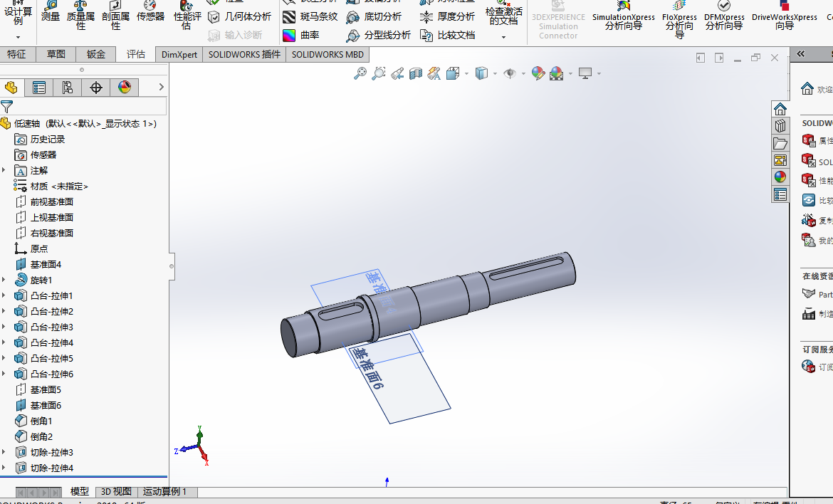Toggle the 曲率 curvature display
This screenshot has width=833, height=504.
(x=300, y=35)
